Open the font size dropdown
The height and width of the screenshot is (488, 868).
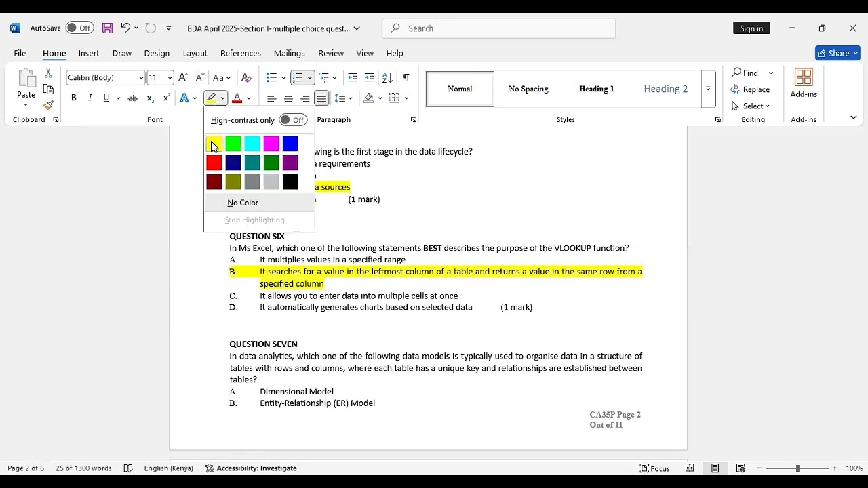[170, 77]
